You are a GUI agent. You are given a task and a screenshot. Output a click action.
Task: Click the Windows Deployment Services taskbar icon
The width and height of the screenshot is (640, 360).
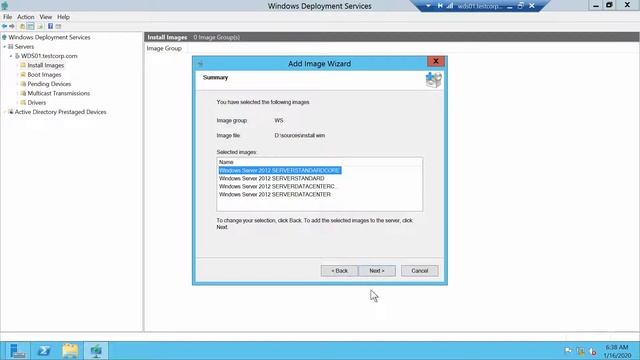pyautogui.click(x=96, y=351)
